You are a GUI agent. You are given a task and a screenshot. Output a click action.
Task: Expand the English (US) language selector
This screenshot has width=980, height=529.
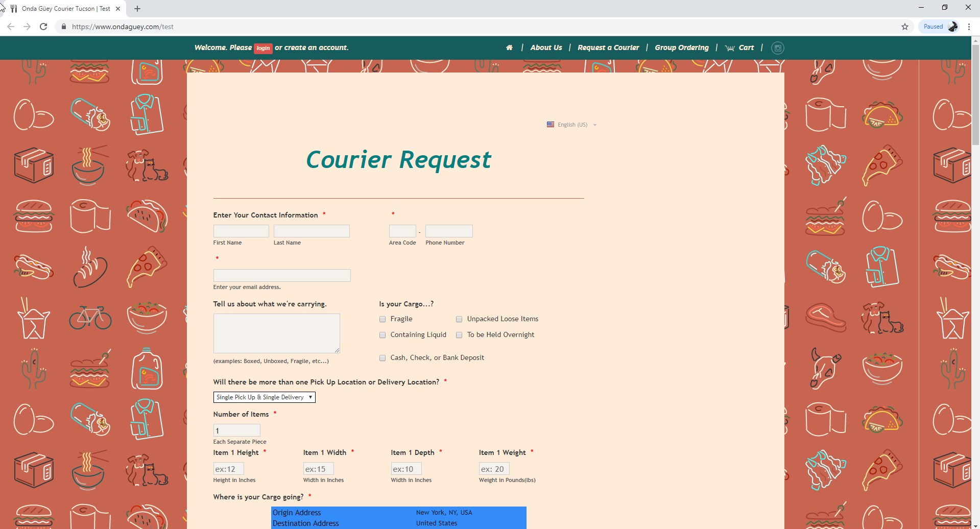(571, 125)
